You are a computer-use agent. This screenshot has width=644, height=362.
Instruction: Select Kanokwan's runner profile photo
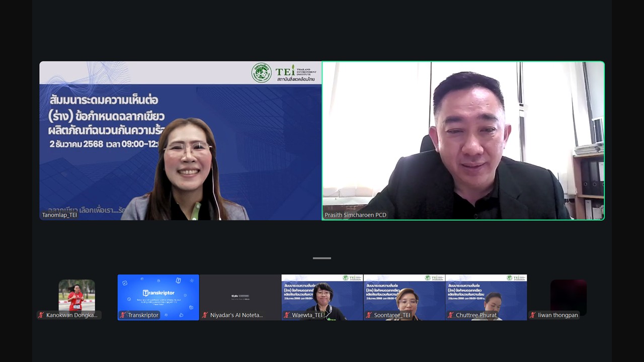coord(76,295)
